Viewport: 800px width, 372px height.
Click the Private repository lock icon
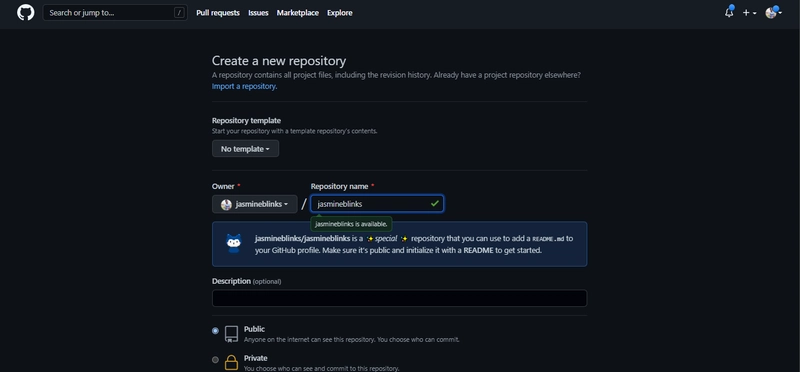(x=231, y=362)
